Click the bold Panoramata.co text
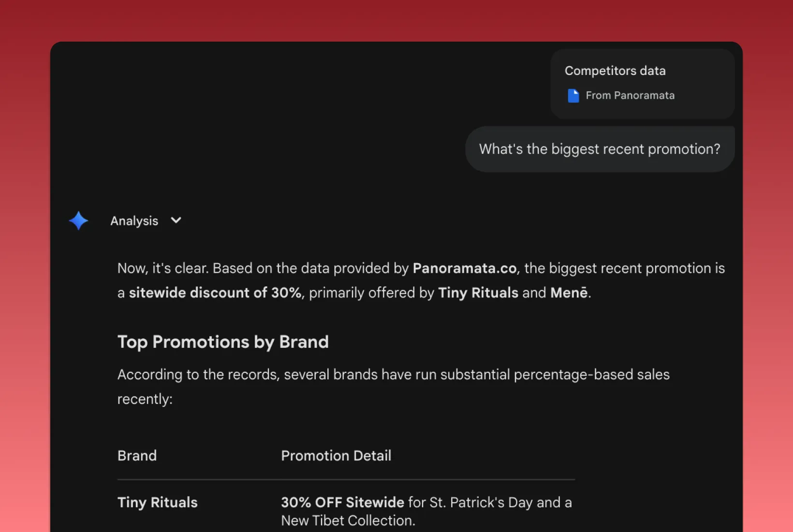 tap(465, 268)
